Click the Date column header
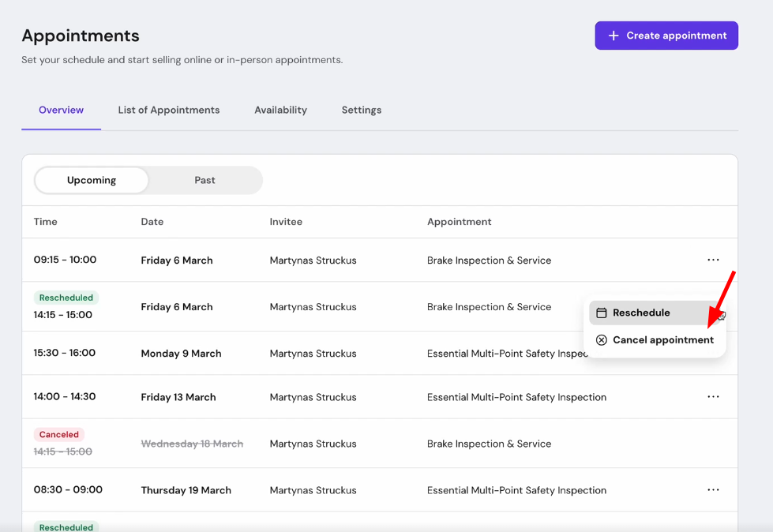 point(152,222)
